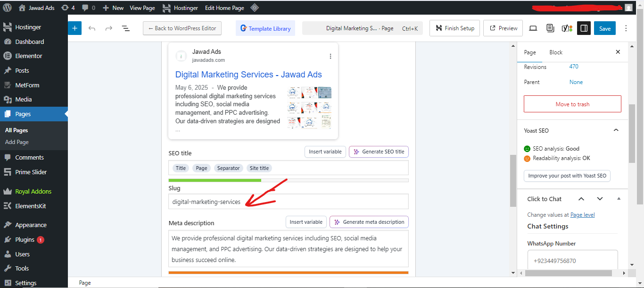The image size is (644, 288).
Task: Click the Move to trash button
Action: 572,104
